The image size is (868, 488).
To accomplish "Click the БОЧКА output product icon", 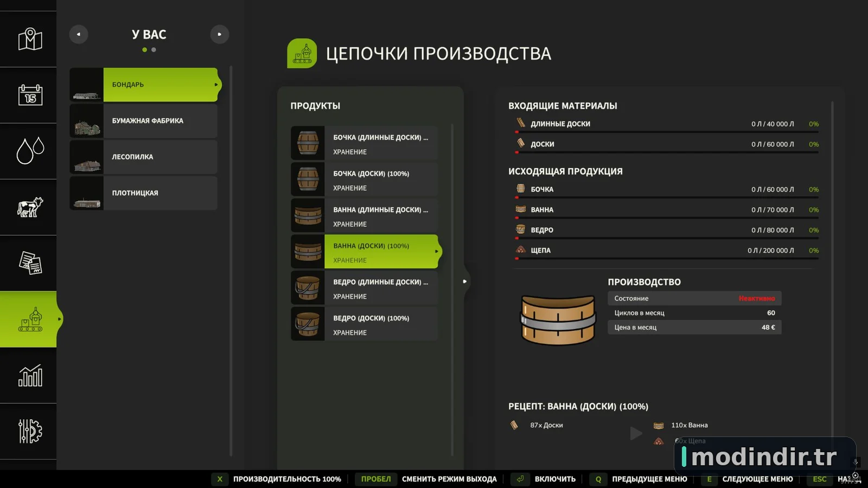I will (x=521, y=189).
